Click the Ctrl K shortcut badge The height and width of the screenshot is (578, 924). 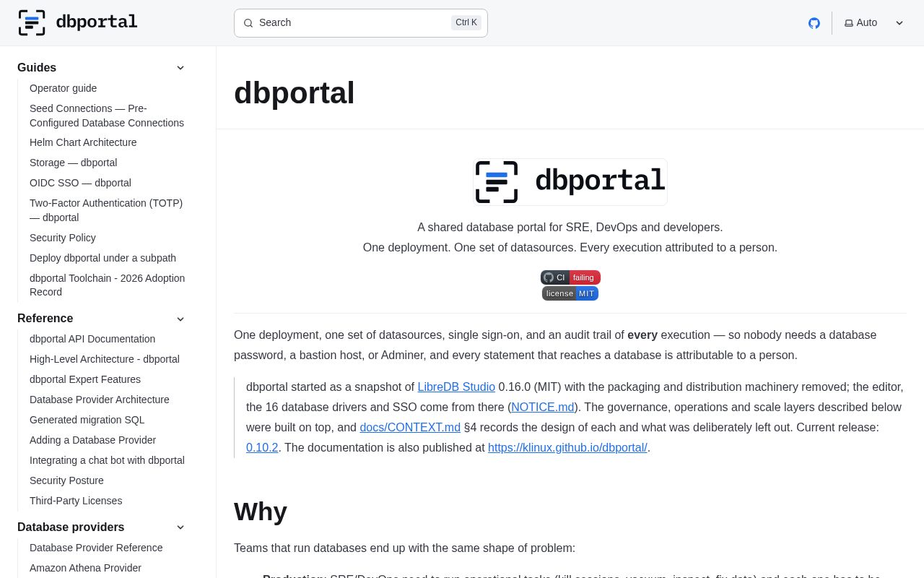click(x=466, y=23)
